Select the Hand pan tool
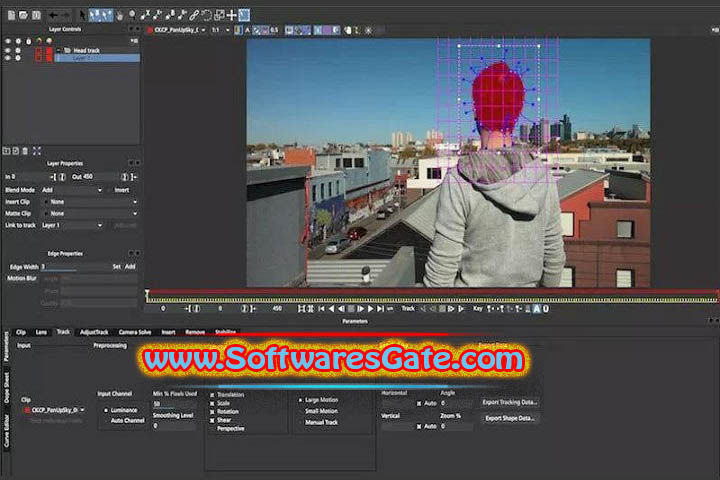Viewport: 720px width, 480px height. [x=119, y=16]
